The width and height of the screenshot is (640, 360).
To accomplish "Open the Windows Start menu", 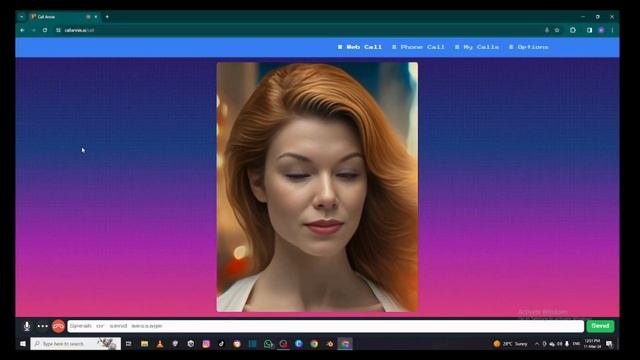I will [23, 344].
